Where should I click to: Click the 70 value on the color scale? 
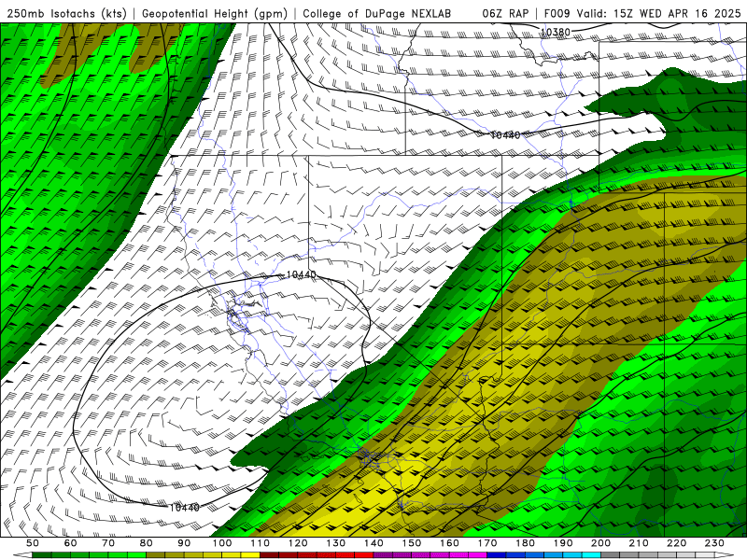point(108,543)
